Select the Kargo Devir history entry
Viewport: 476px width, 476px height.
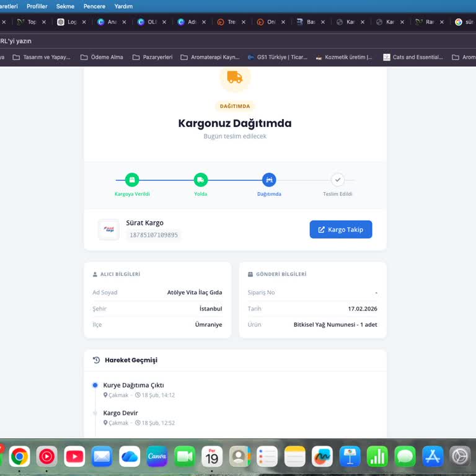pyautogui.click(x=120, y=413)
